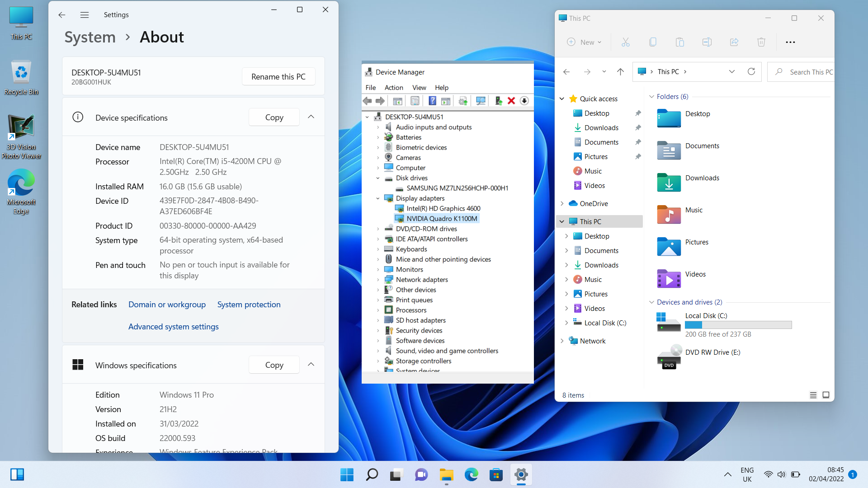Select DVD RW Drive (E:) tile
This screenshot has width=868, height=488.
point(699,357)
